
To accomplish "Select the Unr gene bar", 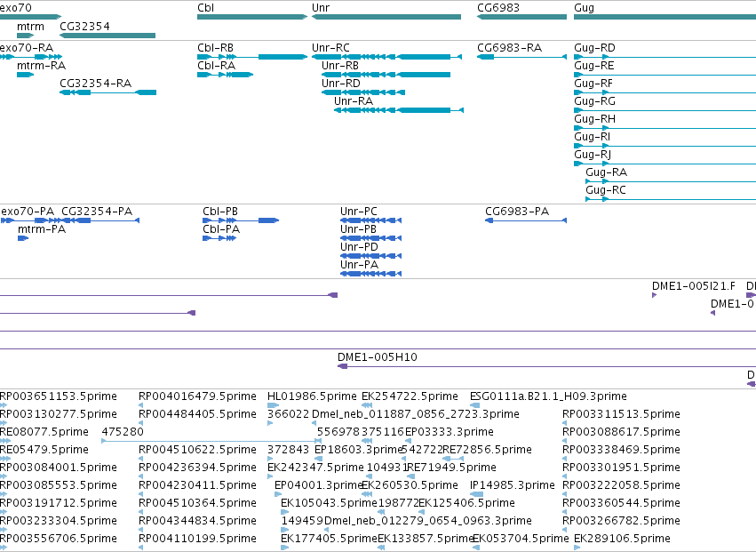I will [x=386, y=17].
